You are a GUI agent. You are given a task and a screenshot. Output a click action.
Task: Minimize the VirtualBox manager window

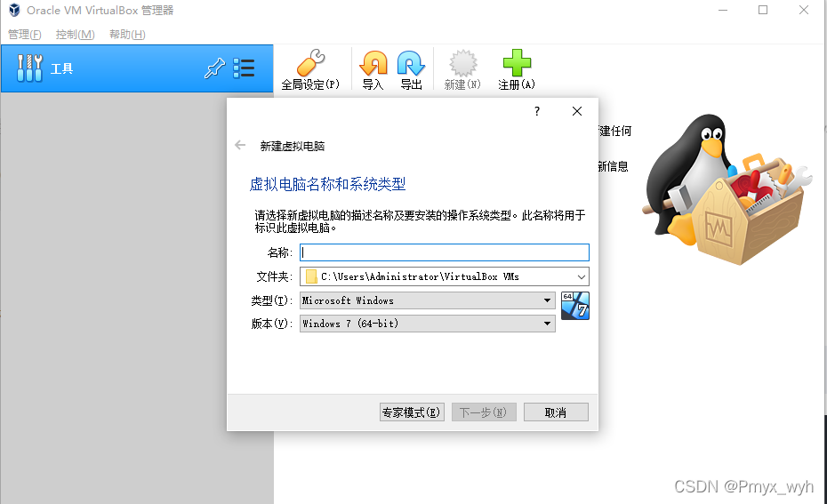tap(723, 10)
